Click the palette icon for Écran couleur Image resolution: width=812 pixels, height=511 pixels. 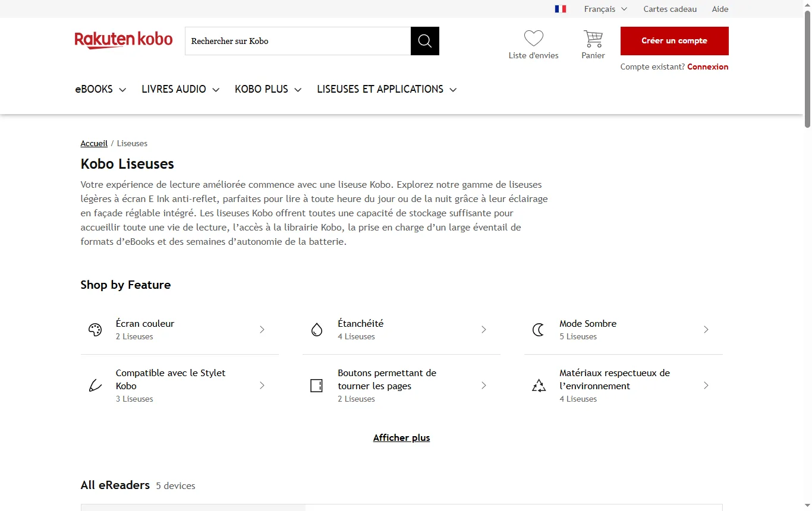tap(95, 330)
